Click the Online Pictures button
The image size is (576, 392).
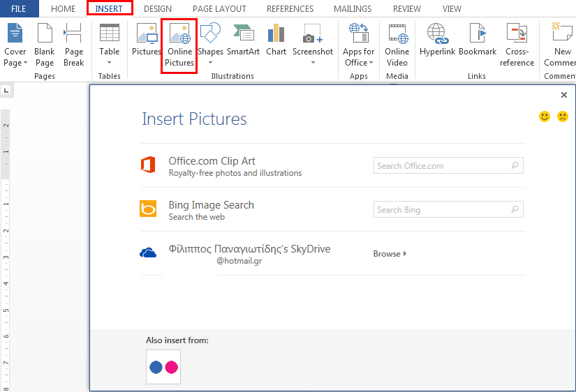tap(179, 45)
